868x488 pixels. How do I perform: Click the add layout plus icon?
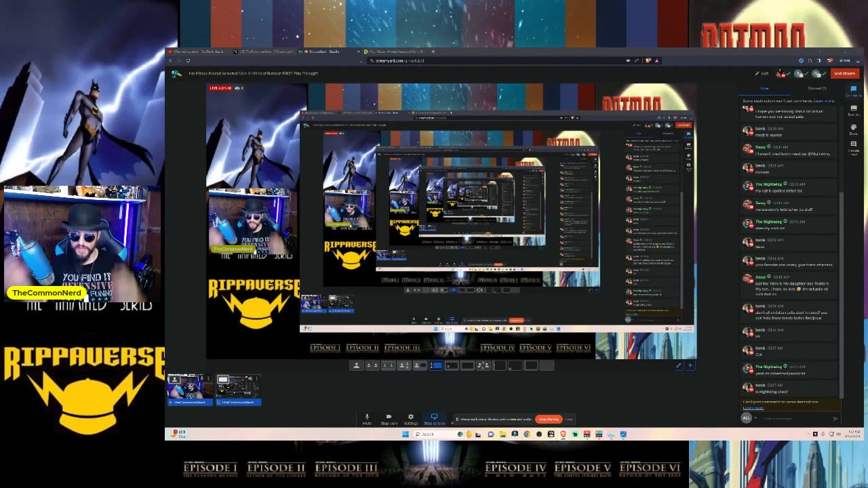[690, 365]
